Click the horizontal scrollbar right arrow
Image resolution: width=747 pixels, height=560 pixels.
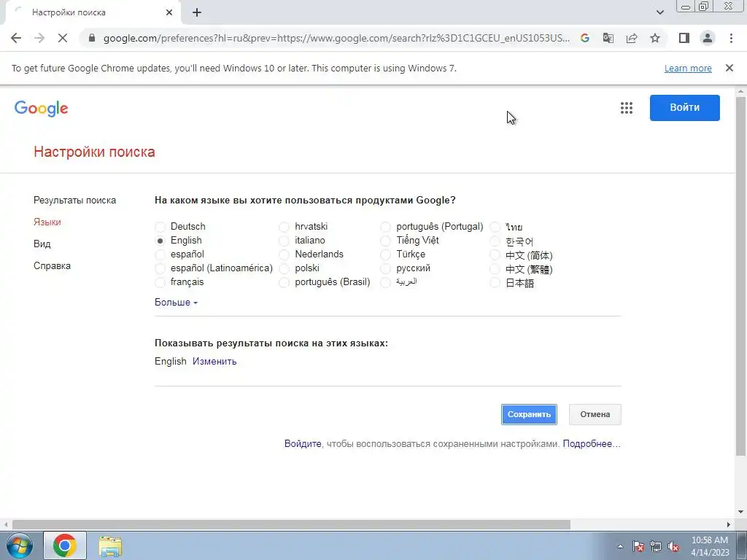click(729, 524)
